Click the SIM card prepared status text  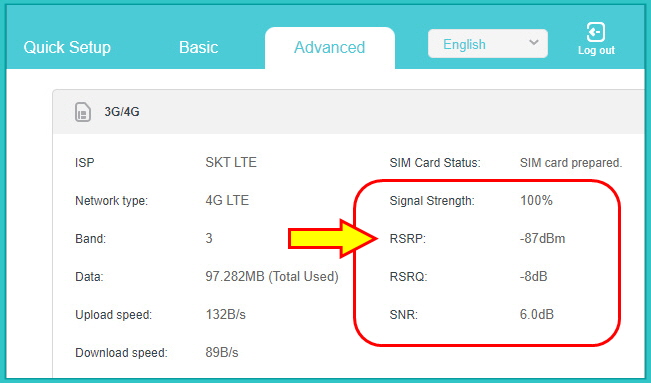click(x=571, y=163)
